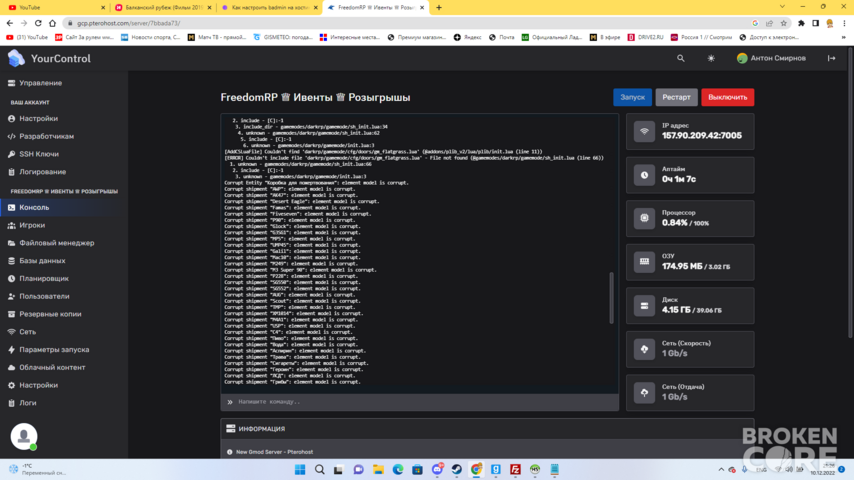Click the console output scrollbar

[611, 297]
